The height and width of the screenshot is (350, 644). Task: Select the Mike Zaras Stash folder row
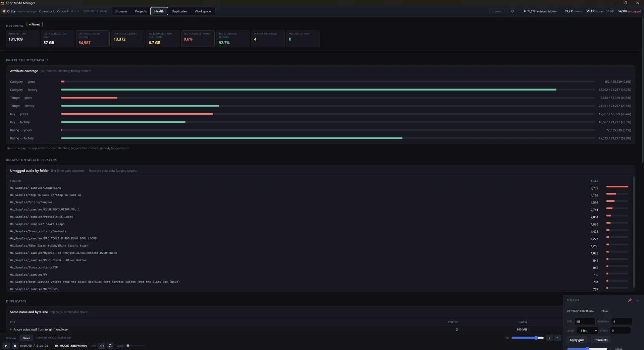tap(319, 246)
